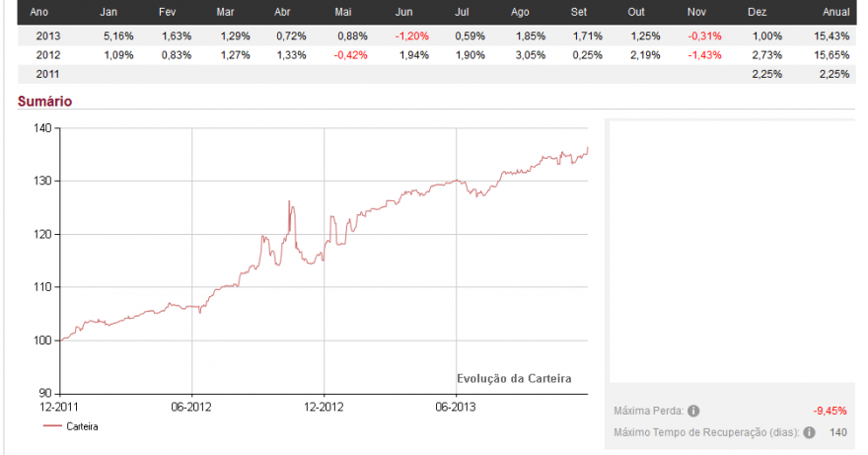Select the Ago column header
868x455 pixels.
(520, 12)
